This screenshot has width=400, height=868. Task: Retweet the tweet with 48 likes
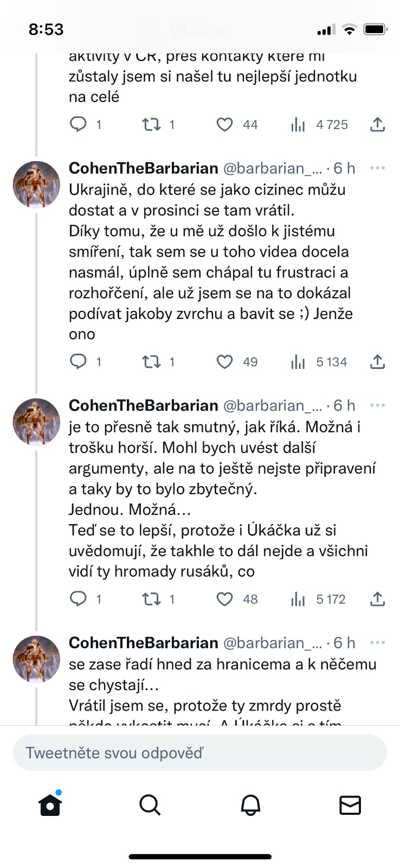pos(151,599)
